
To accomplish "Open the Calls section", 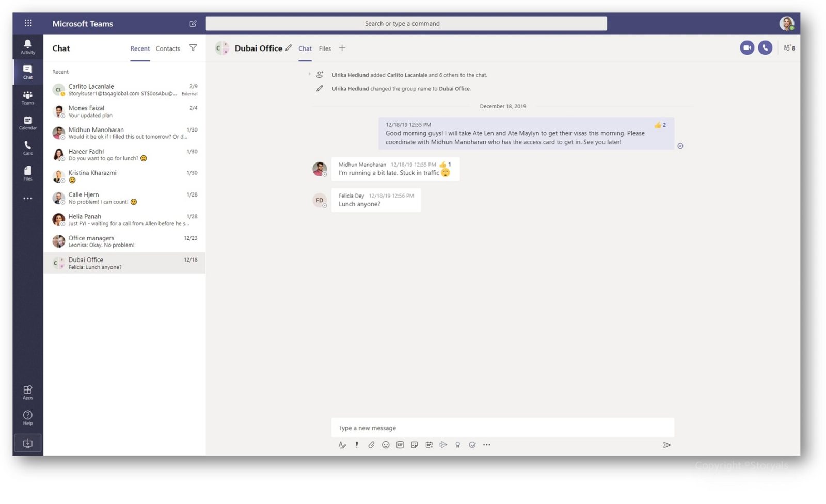I will coord(27,148).
